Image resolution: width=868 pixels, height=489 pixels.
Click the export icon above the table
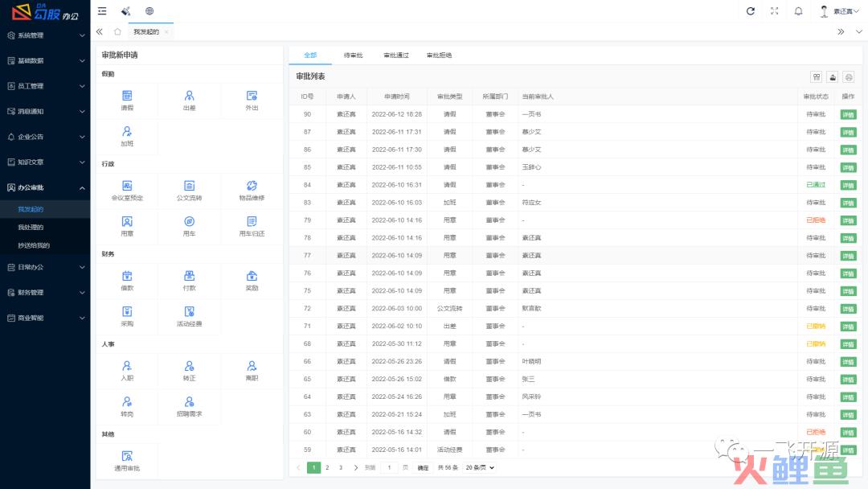[833, 77]
